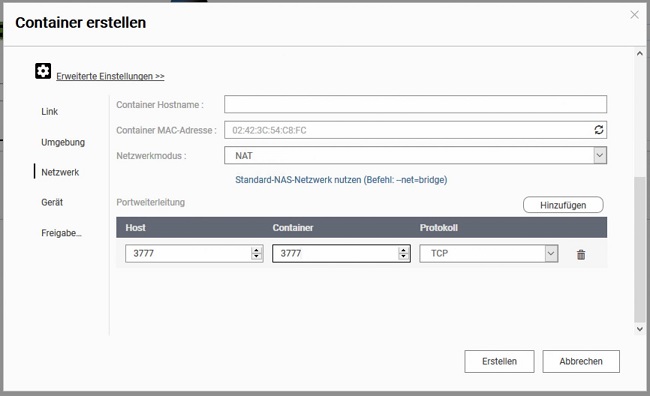Cancel with the Abbrechen button
Viewport: 650px width, 396px height.
(x=581, y=361)
